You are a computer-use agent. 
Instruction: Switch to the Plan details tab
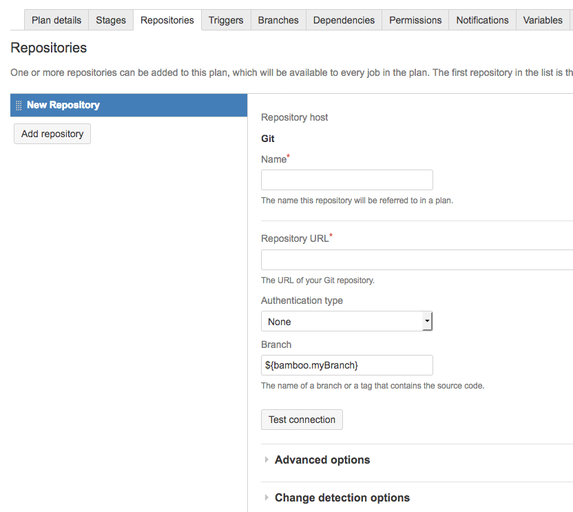point(56,20)
